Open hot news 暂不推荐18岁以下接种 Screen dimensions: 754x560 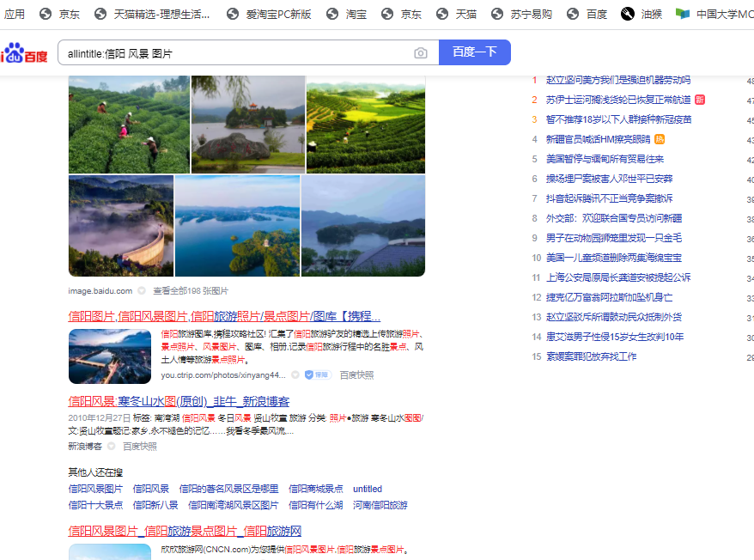coord(618,119)
